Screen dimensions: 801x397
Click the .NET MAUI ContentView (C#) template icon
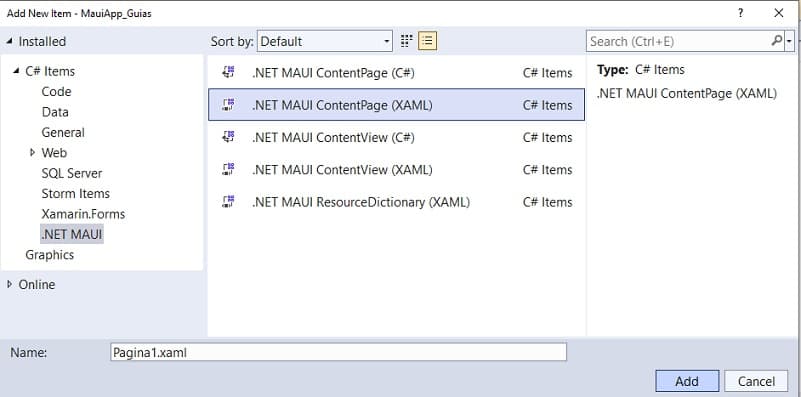click(x=228, y=137)
